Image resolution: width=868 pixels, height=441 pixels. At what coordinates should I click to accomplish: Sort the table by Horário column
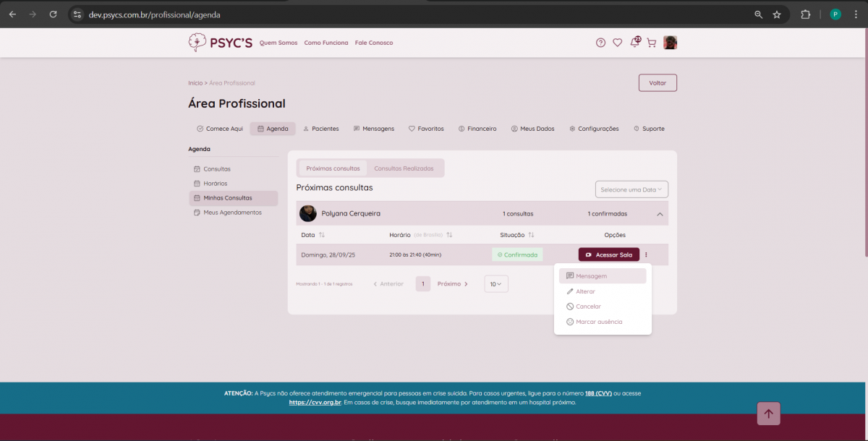[449, 235]
